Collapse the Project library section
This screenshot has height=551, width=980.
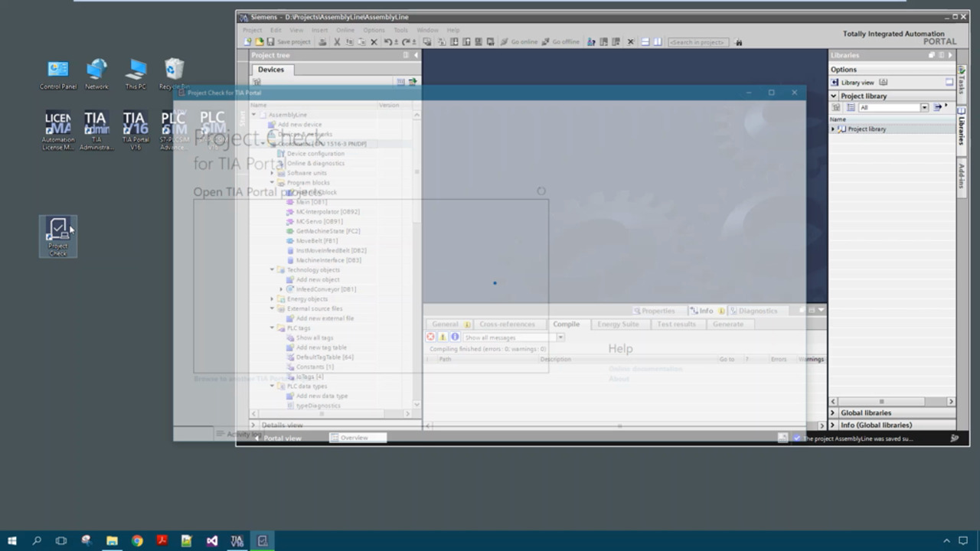[834, 96]
